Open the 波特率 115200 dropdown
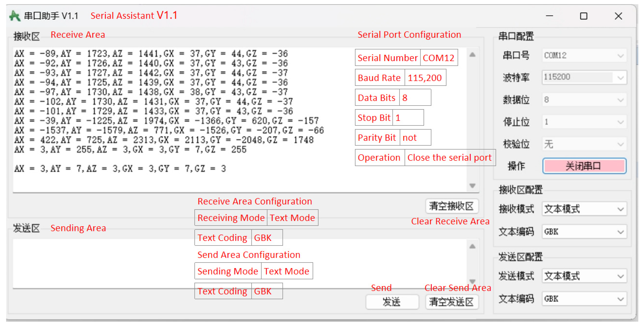Screen dimensions: 644x329 click(584, 77)
